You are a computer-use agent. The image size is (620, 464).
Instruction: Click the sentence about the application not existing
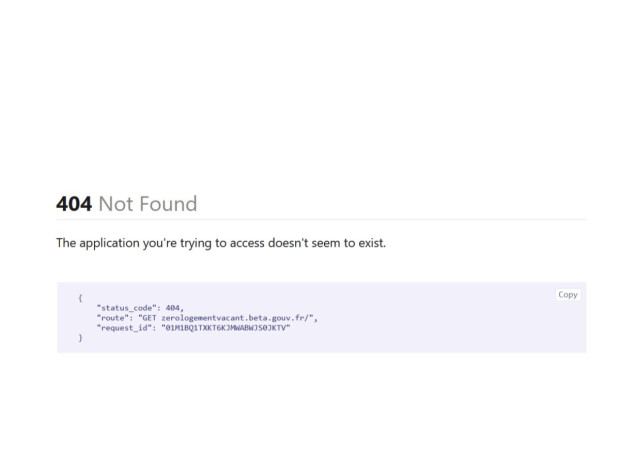click(x=221, y=243)
